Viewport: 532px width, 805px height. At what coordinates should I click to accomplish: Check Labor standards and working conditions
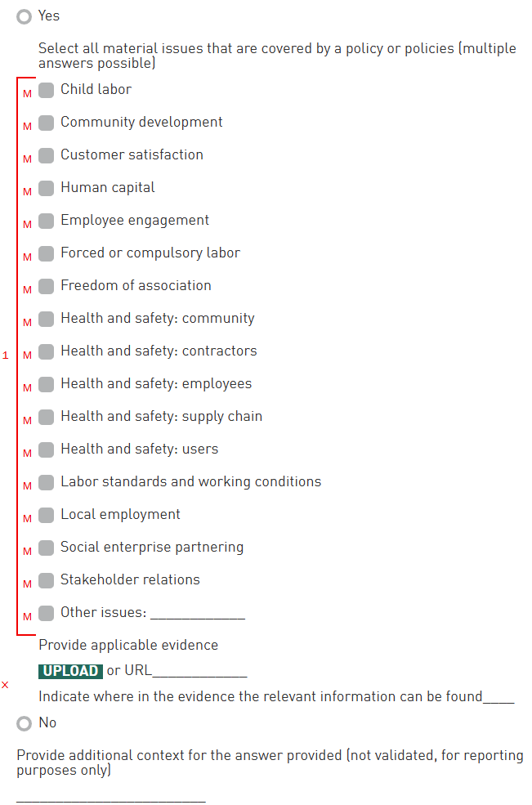pyautogui.click(x=47, y=482)
